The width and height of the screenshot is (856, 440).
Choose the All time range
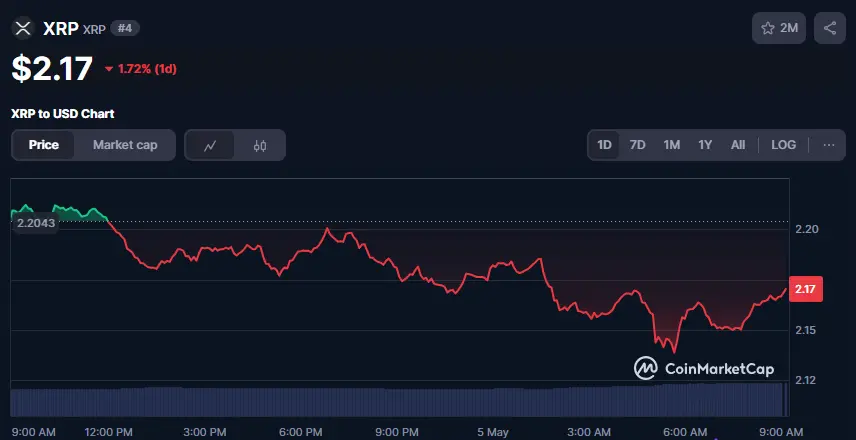tap(738, 145)
